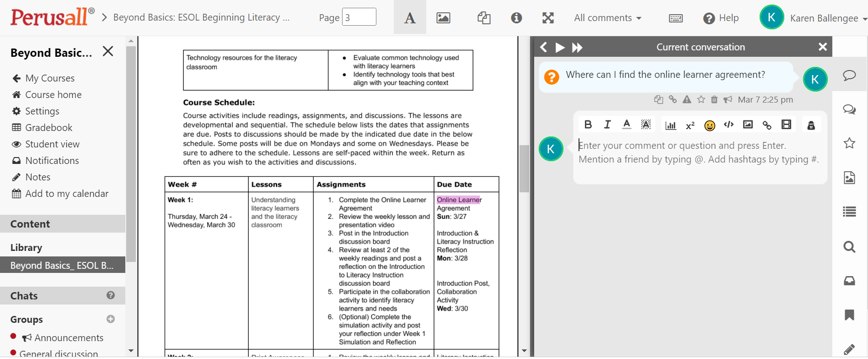
Task: Expand the Karen Ballengee account menu
Action: pos(827,18)
